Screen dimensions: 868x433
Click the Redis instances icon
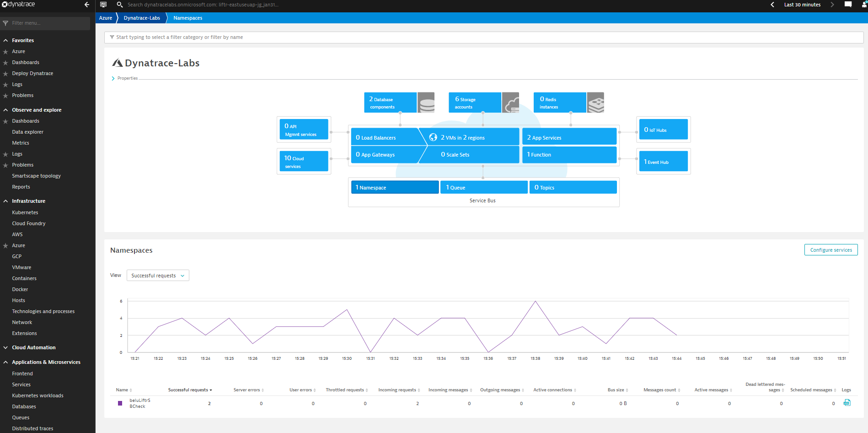[595, 103]
